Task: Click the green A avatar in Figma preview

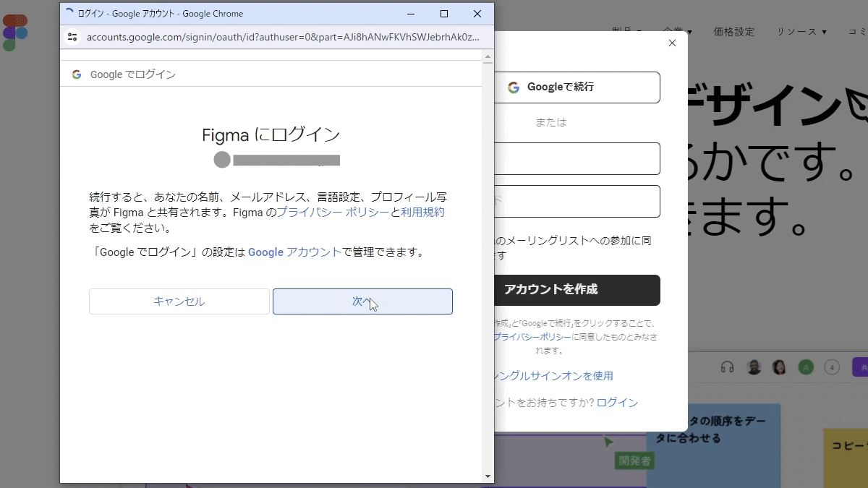Action: pyautogui.click(x=806, y=367)
